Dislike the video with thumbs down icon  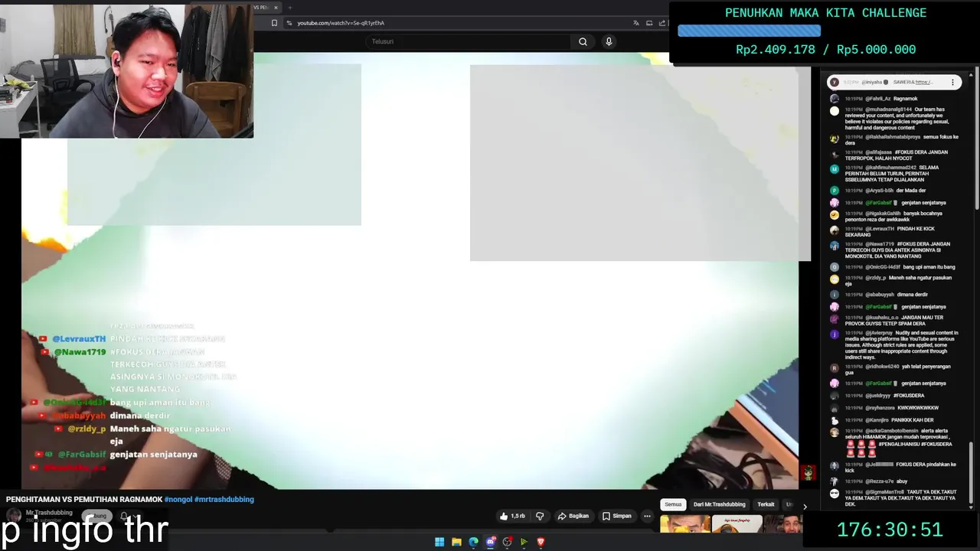[x=540, y=516]
